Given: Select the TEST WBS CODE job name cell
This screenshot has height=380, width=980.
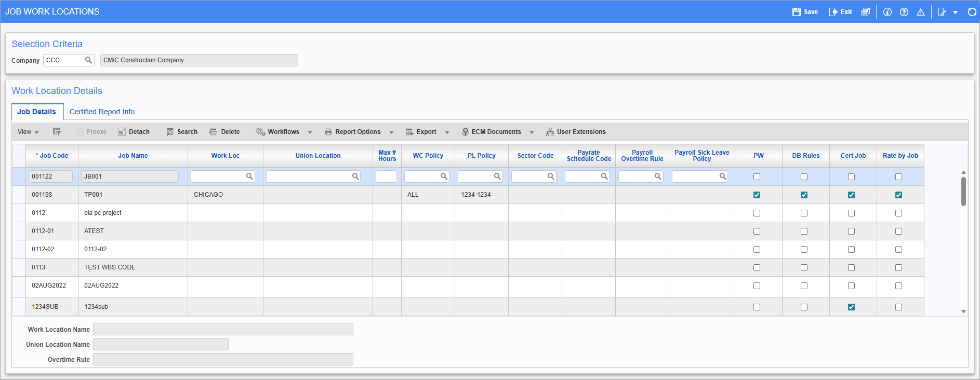Looking at the screenshot, I should pyautogui.click(x=133, y=267).
